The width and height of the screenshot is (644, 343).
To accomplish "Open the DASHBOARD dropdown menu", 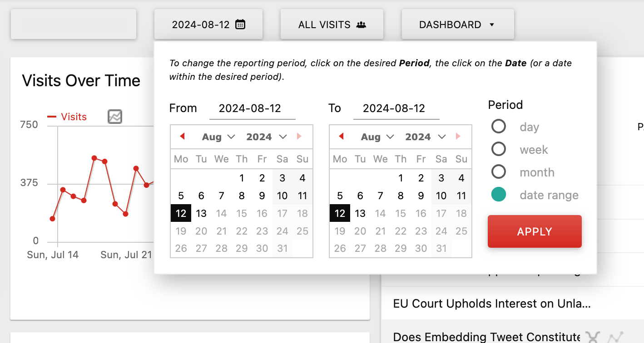I will pos(458,24).
